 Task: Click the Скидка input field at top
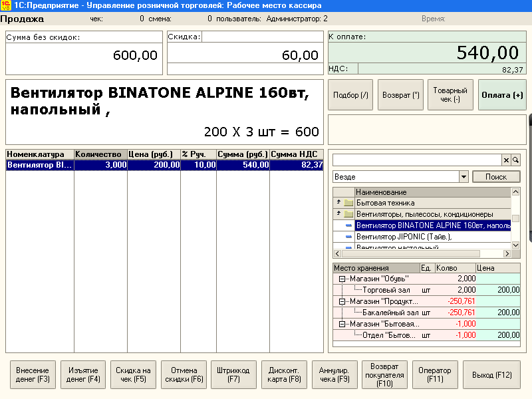(x=262, y=37)
